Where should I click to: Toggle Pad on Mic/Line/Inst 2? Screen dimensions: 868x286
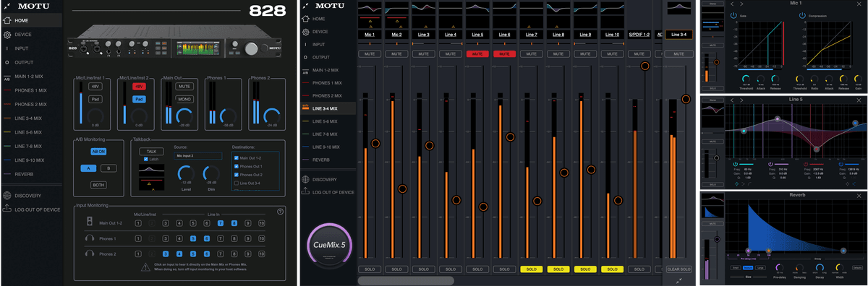click(139, 99)
